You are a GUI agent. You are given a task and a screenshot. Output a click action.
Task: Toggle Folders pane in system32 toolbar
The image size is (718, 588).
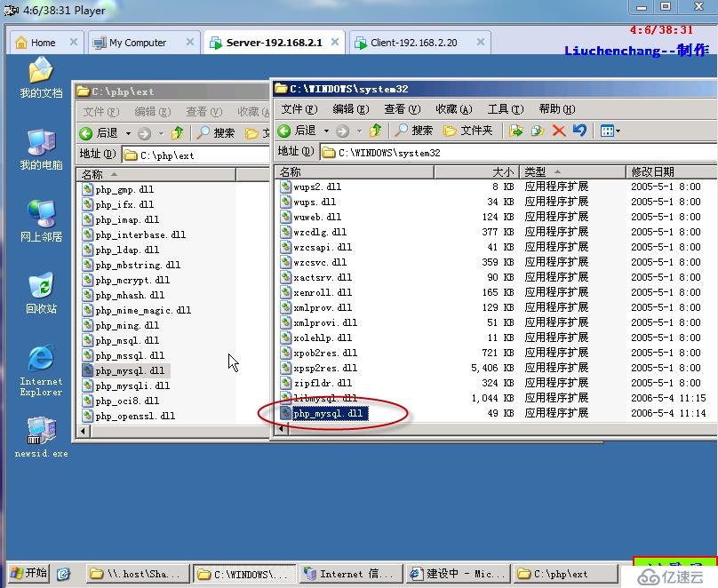tap(468, 131)
